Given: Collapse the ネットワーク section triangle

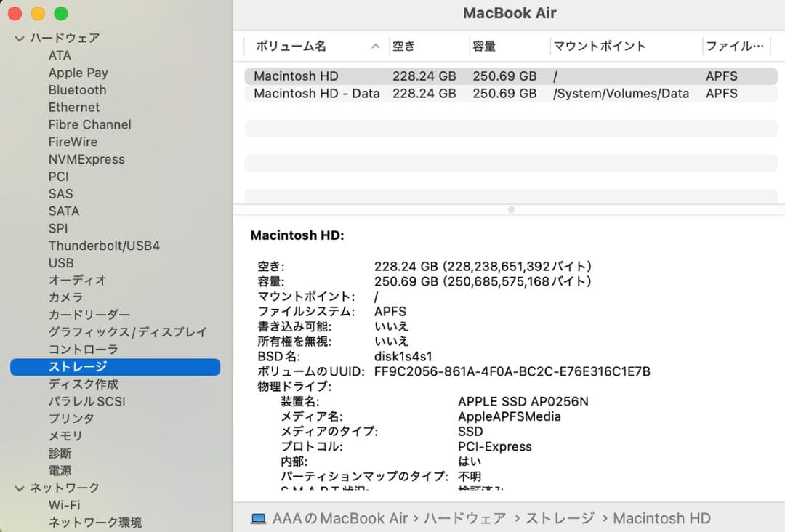Looking at the screenshot, I should (18, 488).
